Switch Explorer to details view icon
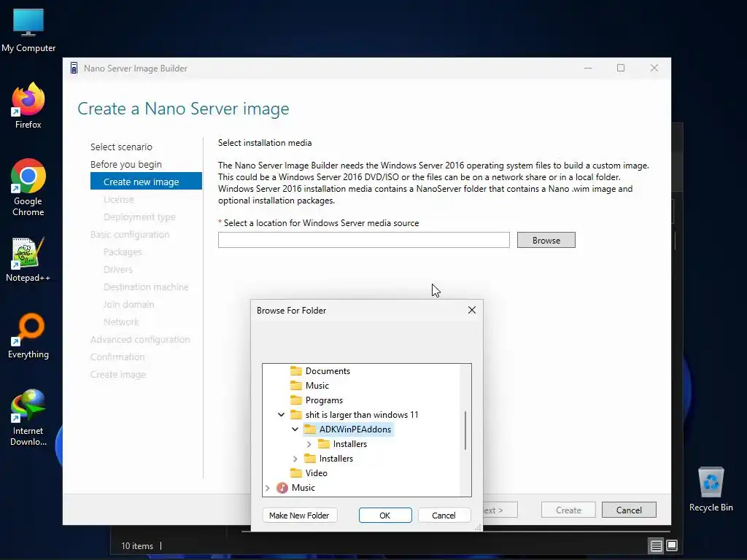This screenshot has width=747, height=560. pyautogui.click(x=656, y=545)
